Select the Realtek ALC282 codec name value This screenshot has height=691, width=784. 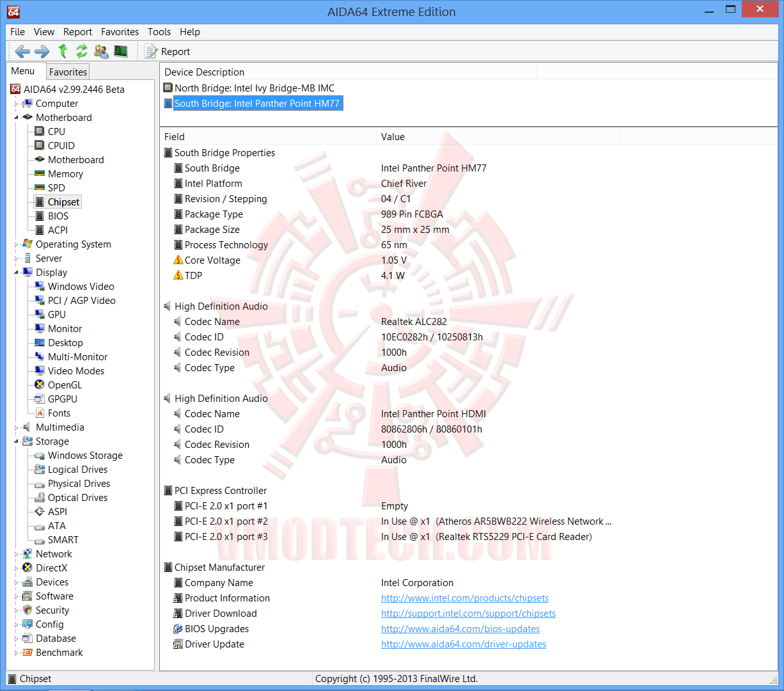(x=414, y=321)
